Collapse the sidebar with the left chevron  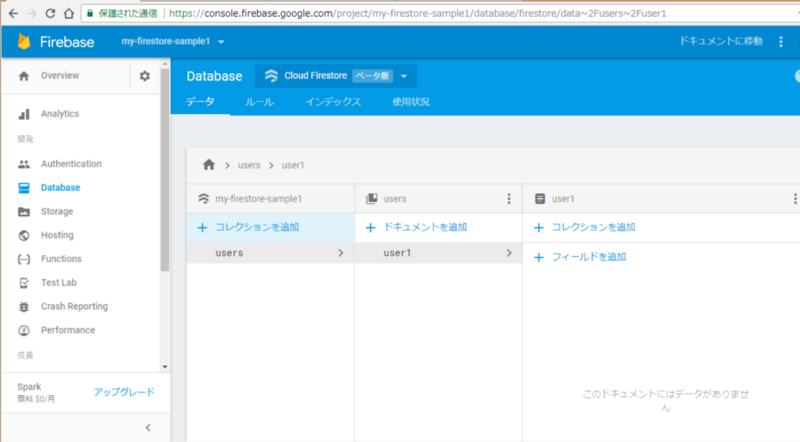(x=148, y=428)
